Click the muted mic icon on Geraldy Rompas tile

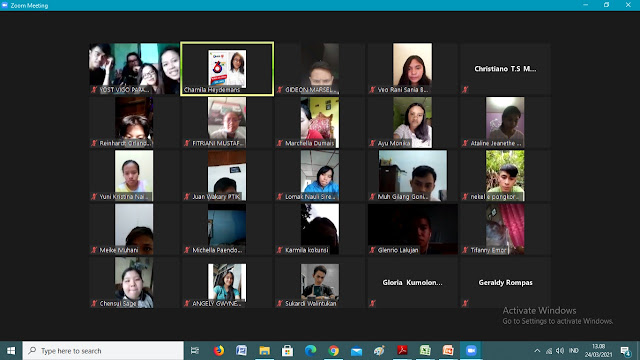click(465, 303)
